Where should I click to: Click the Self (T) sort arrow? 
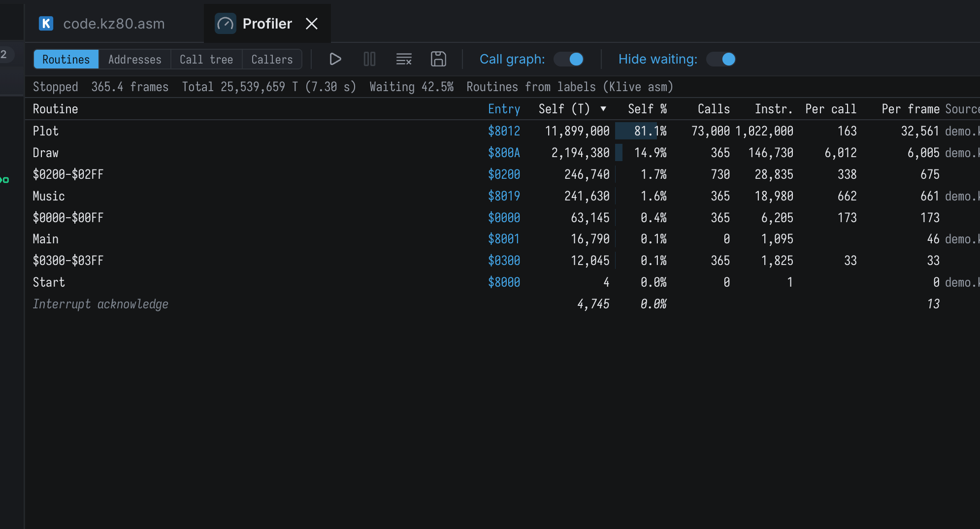click(603, 109)
